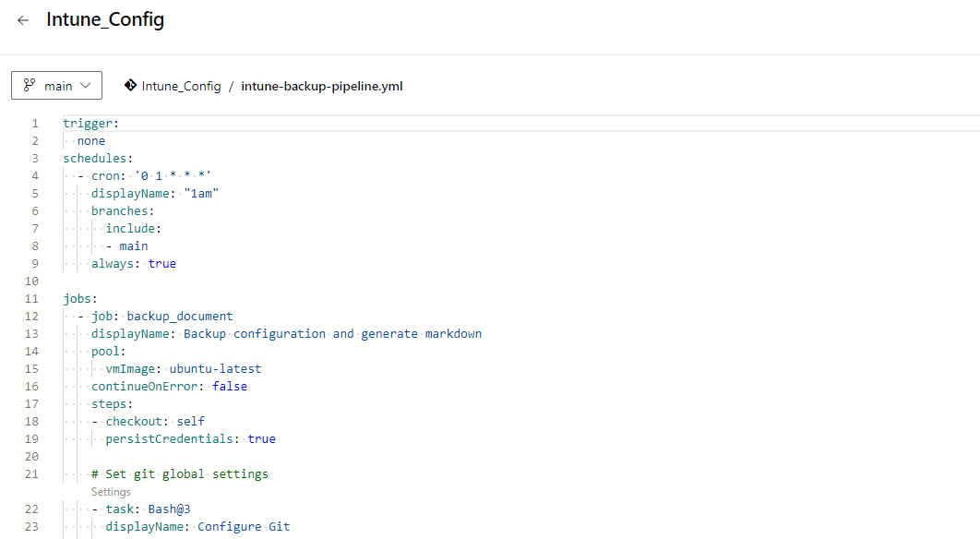Click the displayName: Configure Git line
Viewport: 980px width, 539px height.
197,527
